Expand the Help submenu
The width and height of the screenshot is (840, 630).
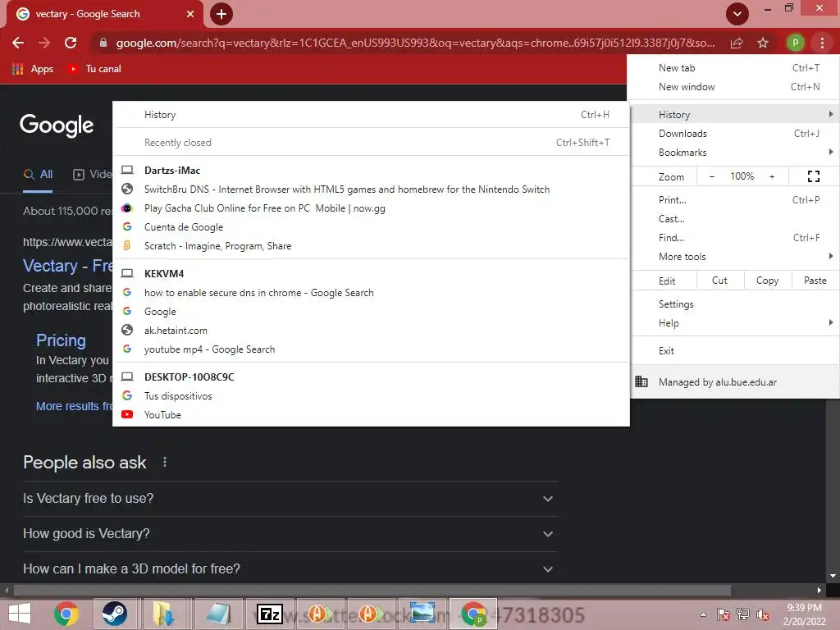point(735,323)
